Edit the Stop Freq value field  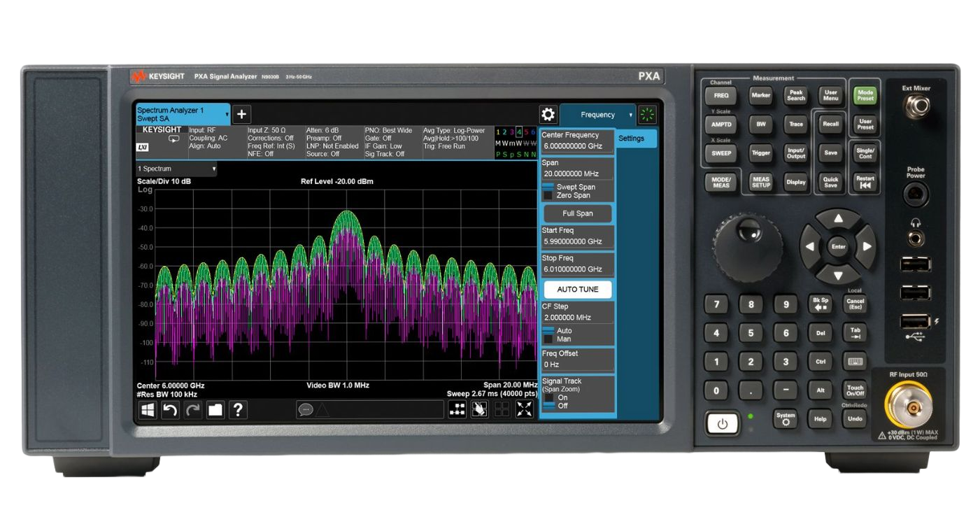click(x=577, y=269)
